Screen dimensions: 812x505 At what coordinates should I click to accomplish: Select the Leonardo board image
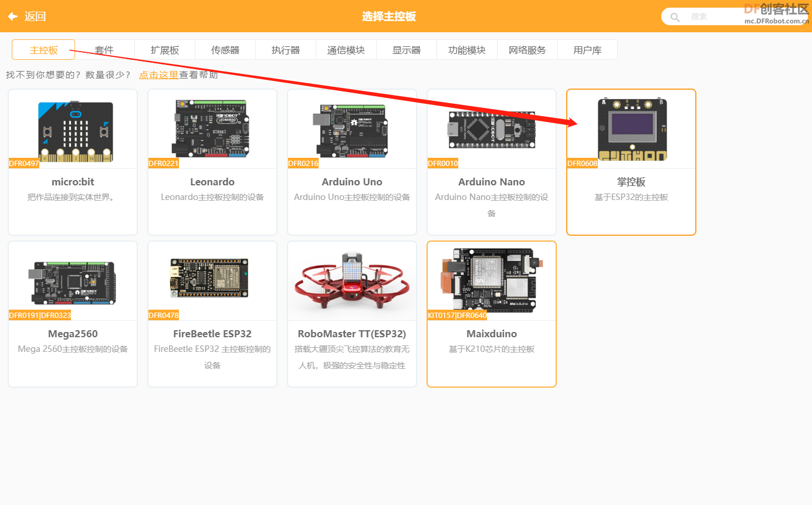click(212, 128)
